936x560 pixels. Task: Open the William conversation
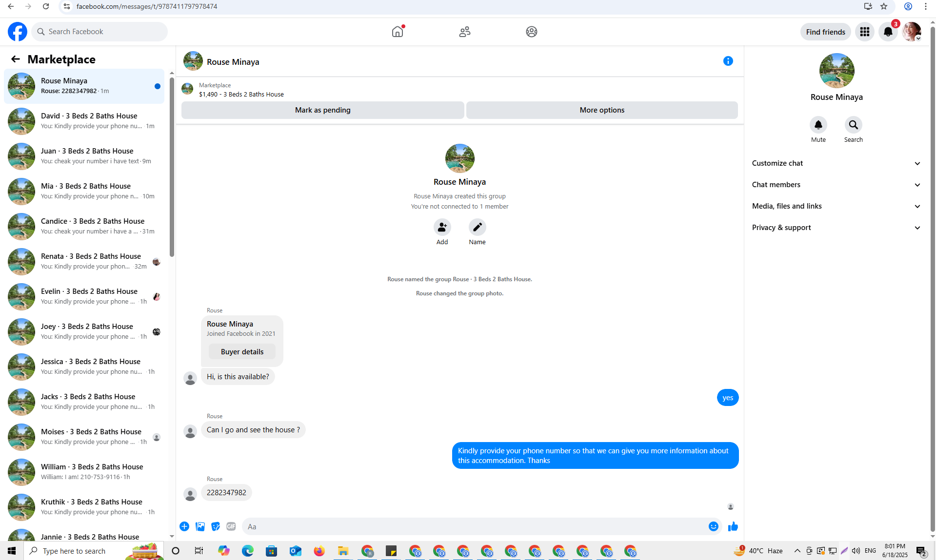point(84,472)
